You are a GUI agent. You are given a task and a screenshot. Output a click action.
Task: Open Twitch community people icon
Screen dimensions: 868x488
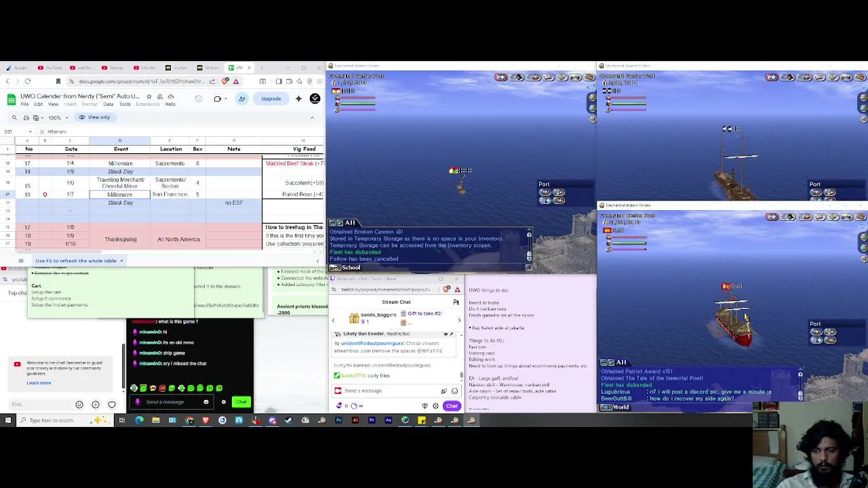(456, 302)
